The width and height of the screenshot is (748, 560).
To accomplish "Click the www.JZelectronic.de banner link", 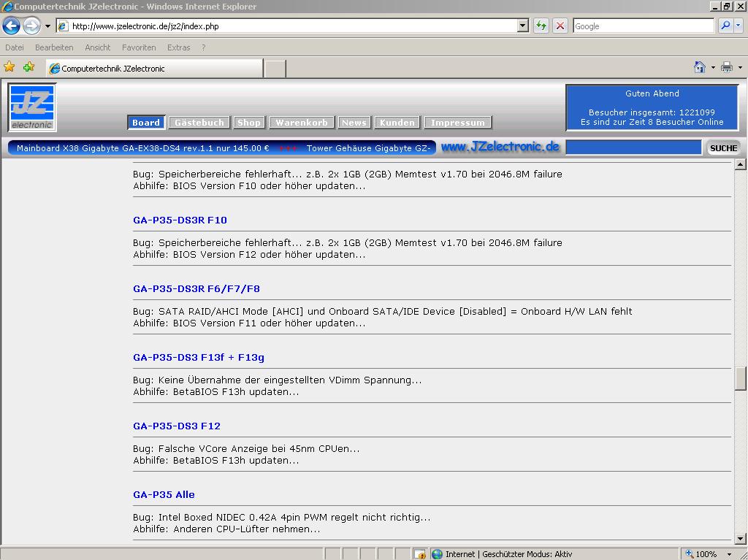I will (500, 147).
